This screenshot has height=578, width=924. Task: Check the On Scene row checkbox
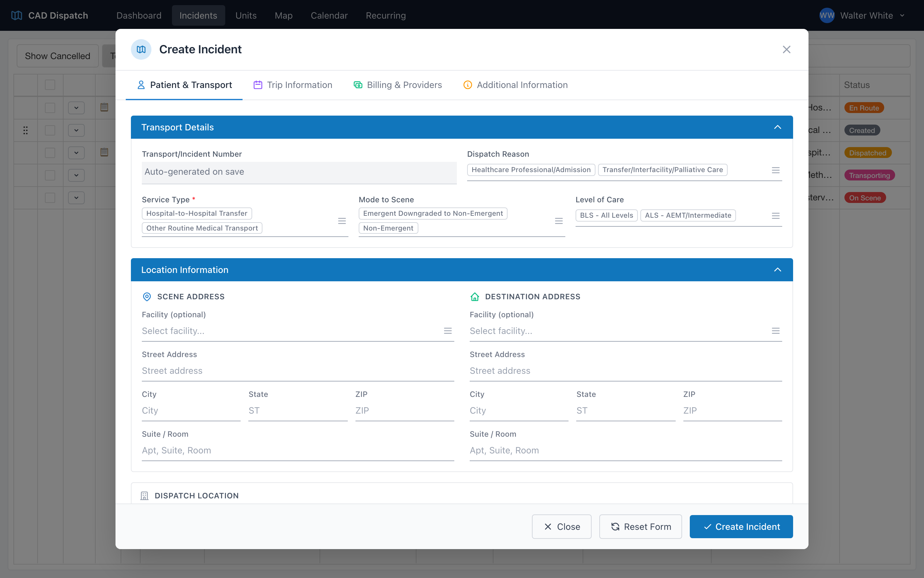(50, 197)
